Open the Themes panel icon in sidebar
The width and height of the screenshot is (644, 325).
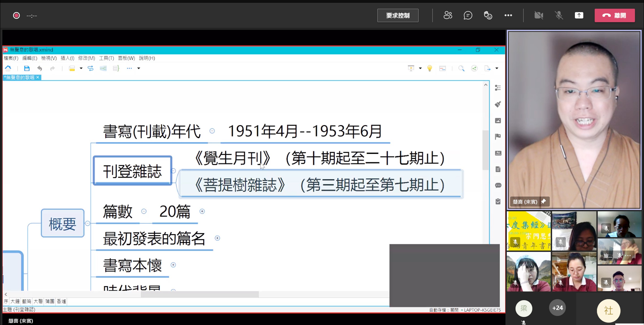pos(498,153)
